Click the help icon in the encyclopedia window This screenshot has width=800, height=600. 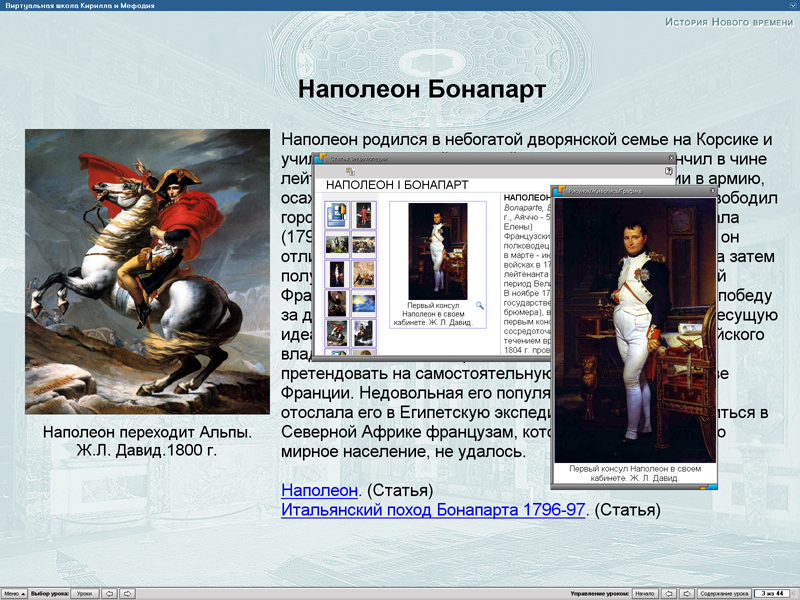(669, 171)
